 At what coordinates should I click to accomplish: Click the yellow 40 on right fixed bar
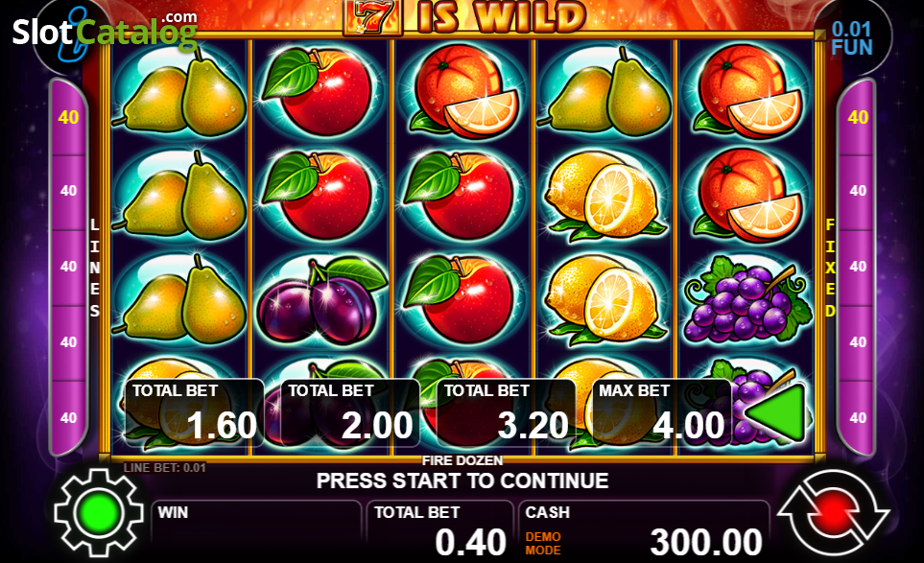(858, 117)
